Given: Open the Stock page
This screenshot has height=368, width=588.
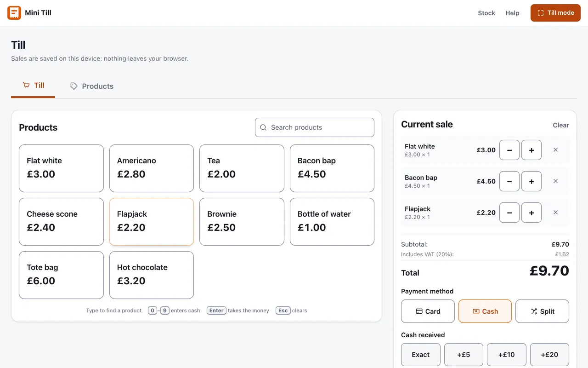Looking at the screenshot, I should [x=486, y=13].
